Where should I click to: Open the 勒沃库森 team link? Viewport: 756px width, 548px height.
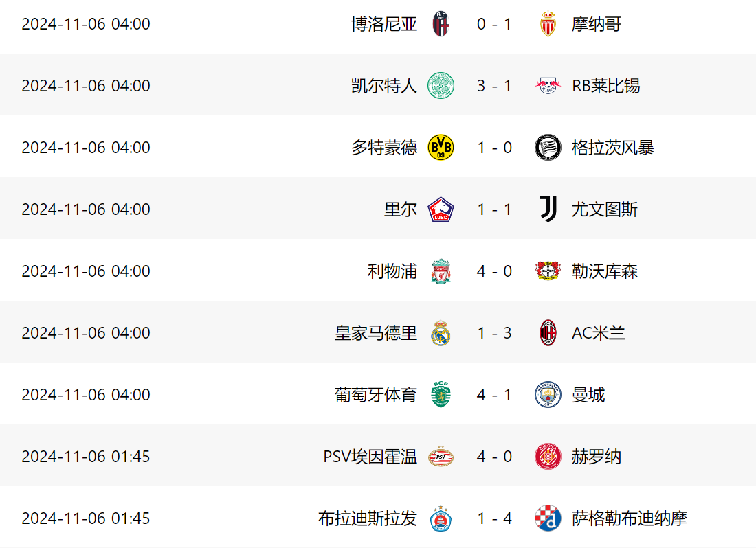[x=605, y=271]
